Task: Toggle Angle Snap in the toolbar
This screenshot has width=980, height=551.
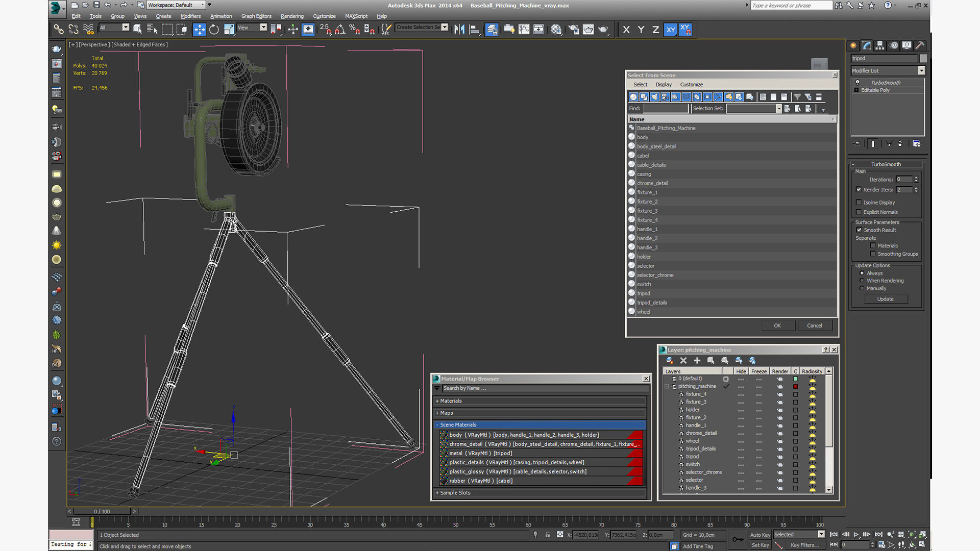Action: (x=340, y=30)
